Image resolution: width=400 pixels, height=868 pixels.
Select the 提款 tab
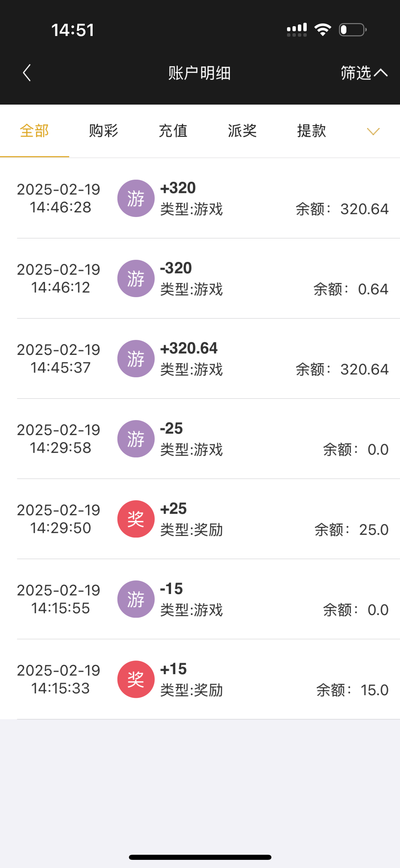311,131
